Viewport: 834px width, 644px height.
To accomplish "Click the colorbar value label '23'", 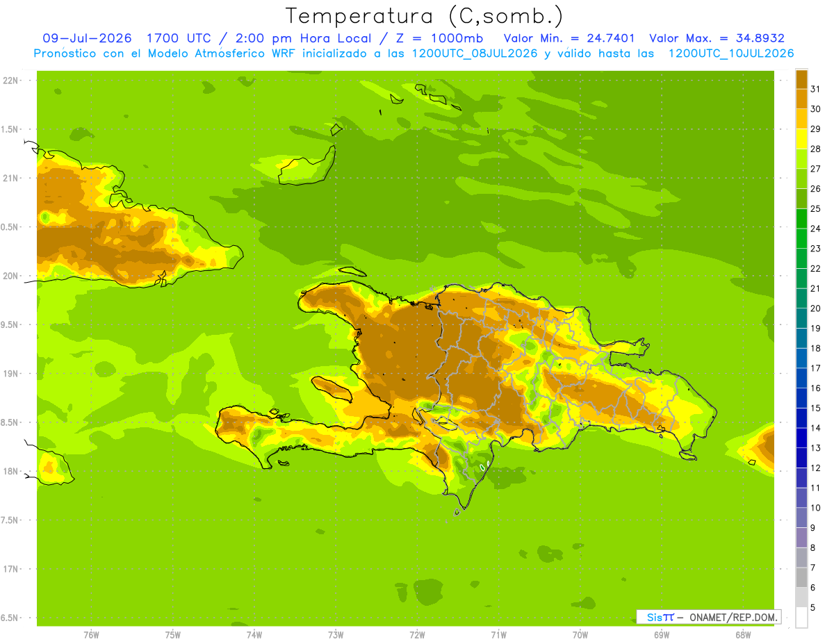I will [x=816, y=249].
